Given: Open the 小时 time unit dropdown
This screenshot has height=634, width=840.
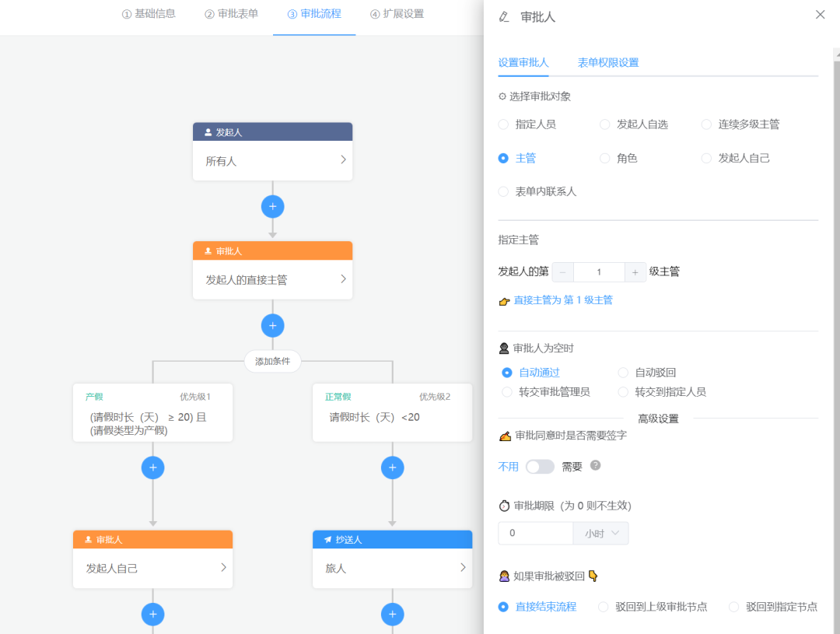Looking at the screenshot, I should [x=601, y=533].
